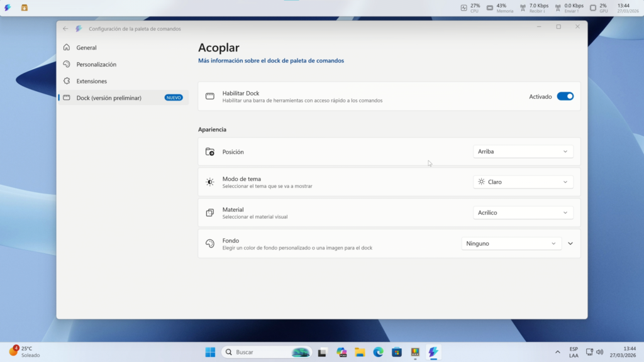Screen dimensions: 644x362
Task: Disable the Habilitar Dock switch
Action: tap(565, 96)
